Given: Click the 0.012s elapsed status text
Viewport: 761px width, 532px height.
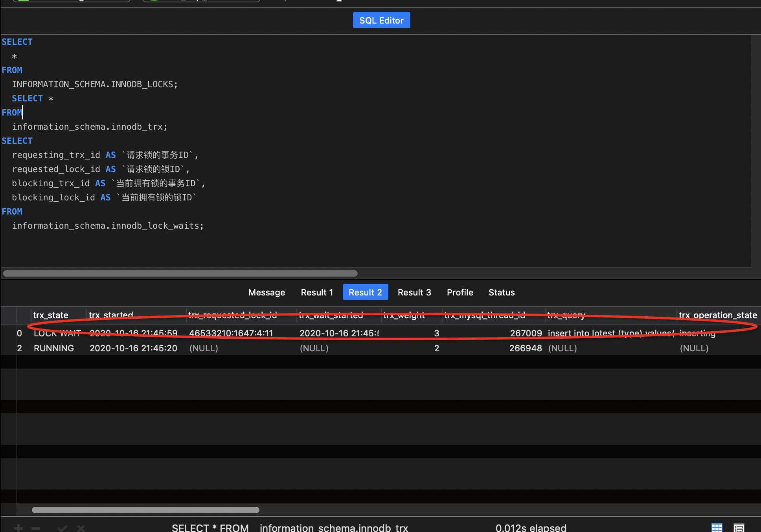Looking at the screenshot, I should (531, 528).
